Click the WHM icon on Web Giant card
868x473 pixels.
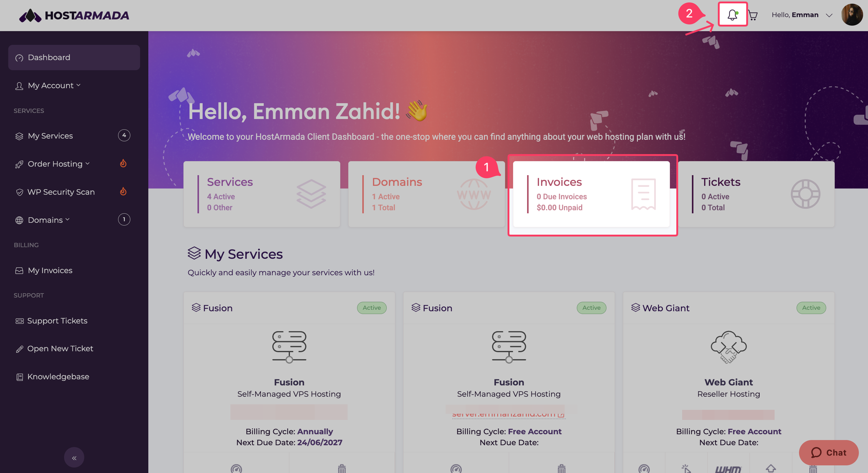point(728,468)
